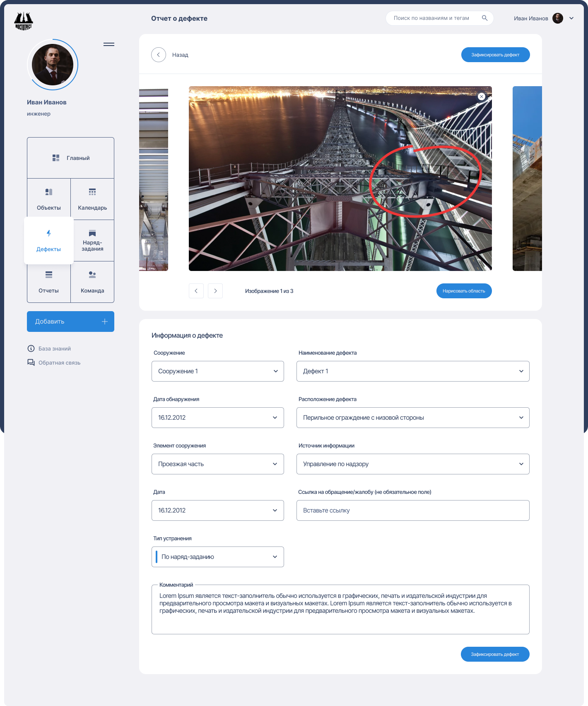The width and height of the screenshot is (588, 706).
Task: Select the main bridge image
Action: click(340, 179)
